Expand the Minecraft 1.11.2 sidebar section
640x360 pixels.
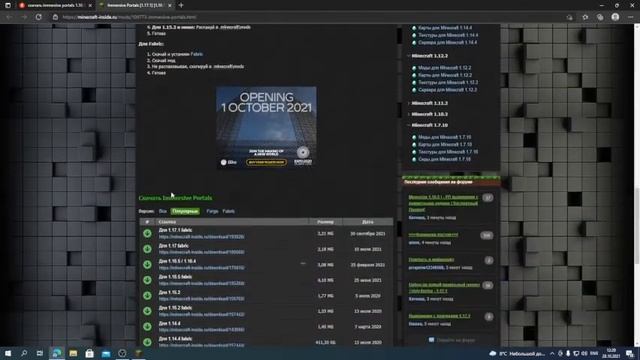[429, 103]
